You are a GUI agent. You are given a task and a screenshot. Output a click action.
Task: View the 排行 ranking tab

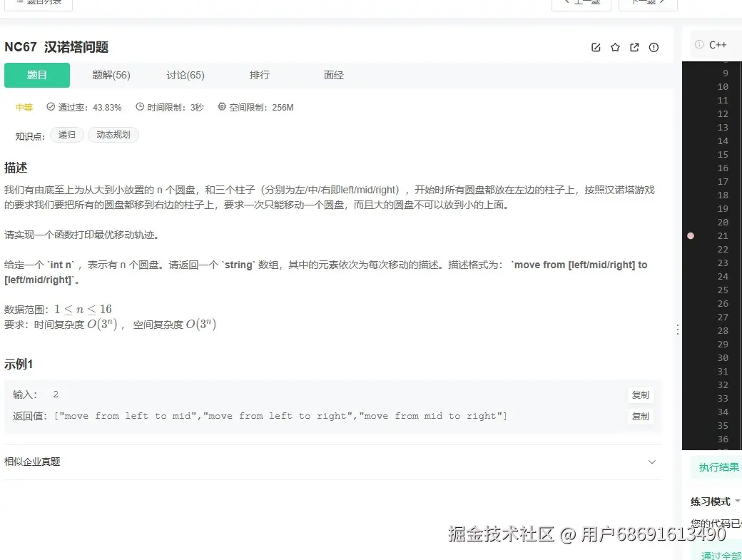[x=260, y=75]
